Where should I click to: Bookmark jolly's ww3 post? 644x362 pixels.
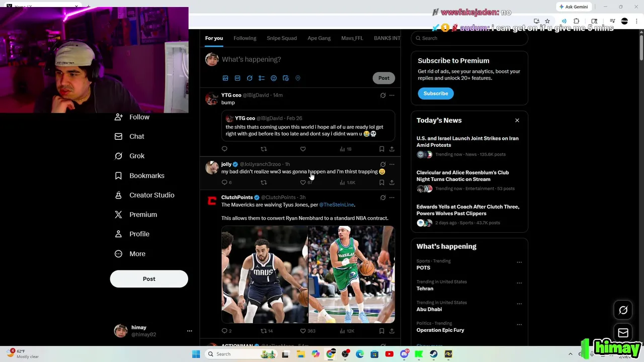(x=381, y=183)
